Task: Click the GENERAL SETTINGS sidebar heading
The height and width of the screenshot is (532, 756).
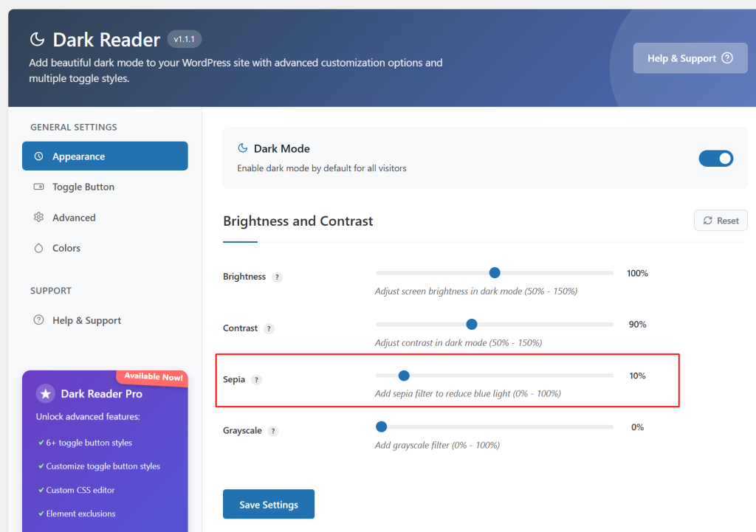Action: pyautogui.click(x=74, y=127)
